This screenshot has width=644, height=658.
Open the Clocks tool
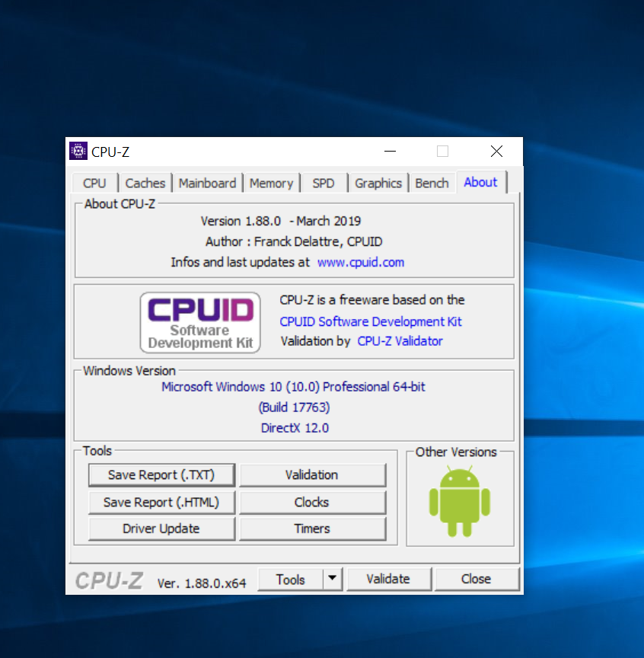point(312,503)
